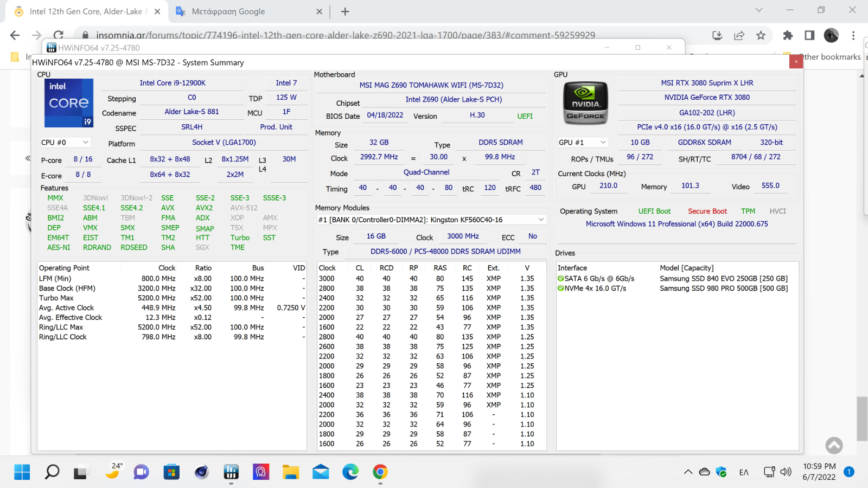Open Microsoft Store from the taskbar
Image resolution: width=868 pixels, height=488 pixels.
171,472
